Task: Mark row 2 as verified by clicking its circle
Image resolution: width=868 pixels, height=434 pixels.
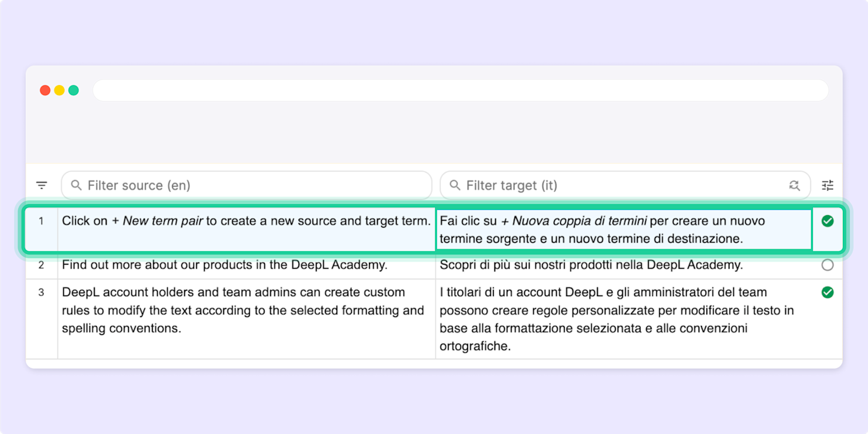Action: [x=828, y=265]
